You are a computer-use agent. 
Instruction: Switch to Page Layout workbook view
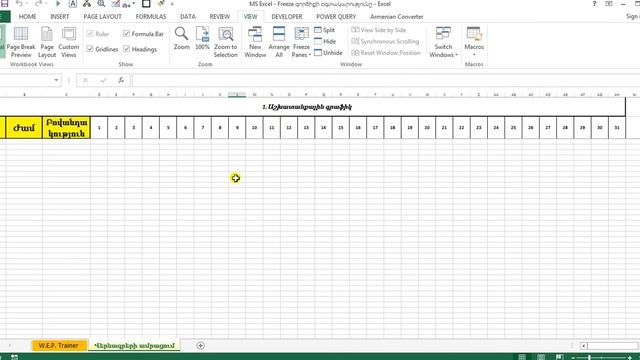point(47,42)
